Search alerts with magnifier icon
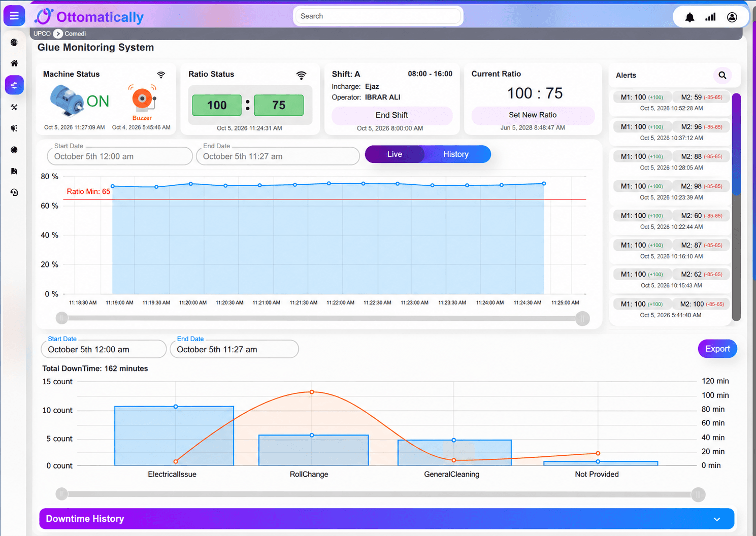 722,76
